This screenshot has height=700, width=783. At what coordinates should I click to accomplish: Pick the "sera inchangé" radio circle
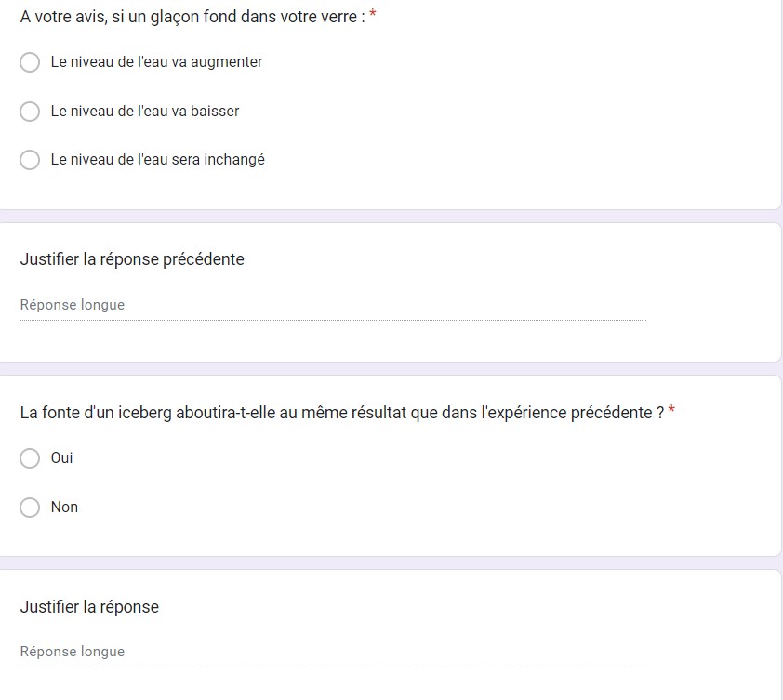coord(30,160)
